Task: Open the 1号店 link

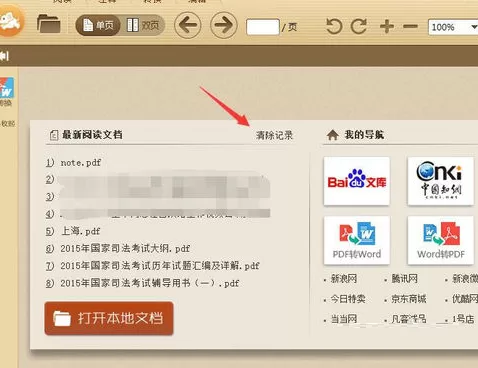Action: click(x=463, y=319)
